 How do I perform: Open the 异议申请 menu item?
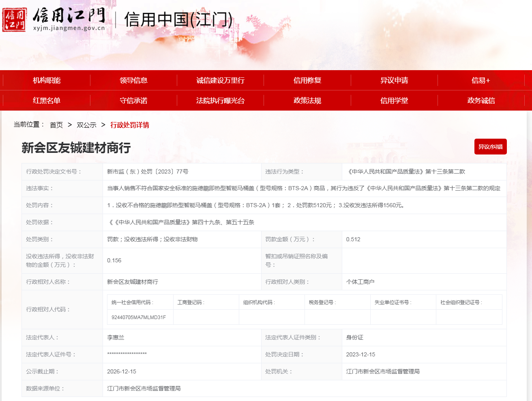394,80
